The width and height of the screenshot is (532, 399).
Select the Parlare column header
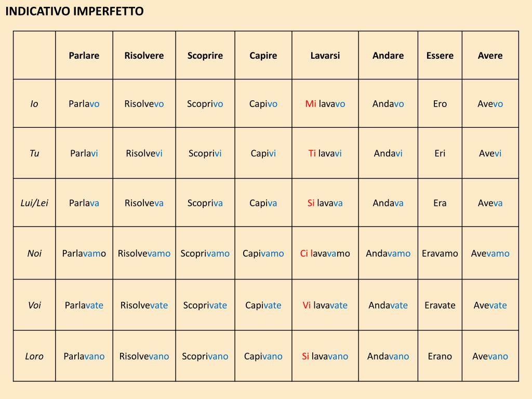(x=84, y=56)
